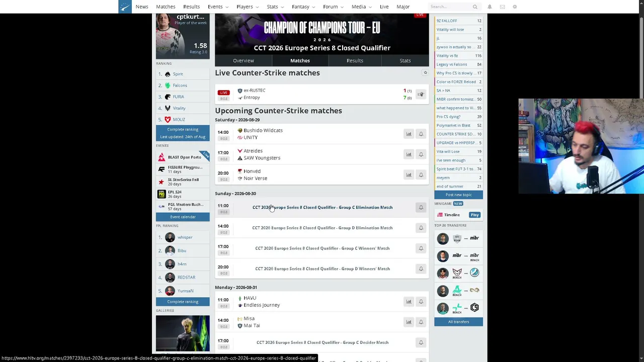This screenshot has width=644, height=362.
Task: Open Results in the top navigation bar
Action: (191, 7)
